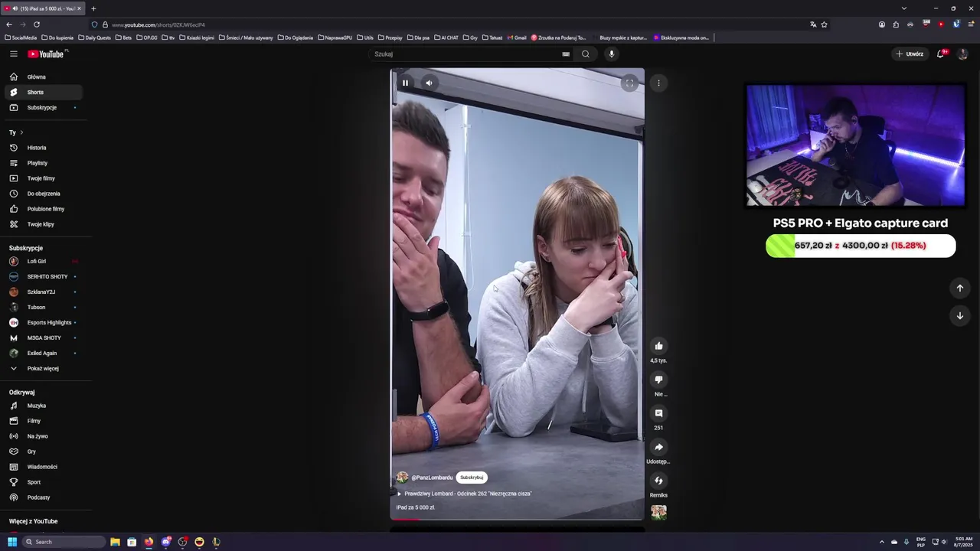Screen dimensions: 980x551
Task: Open the comments showing 251
Action: pos(658,413)
